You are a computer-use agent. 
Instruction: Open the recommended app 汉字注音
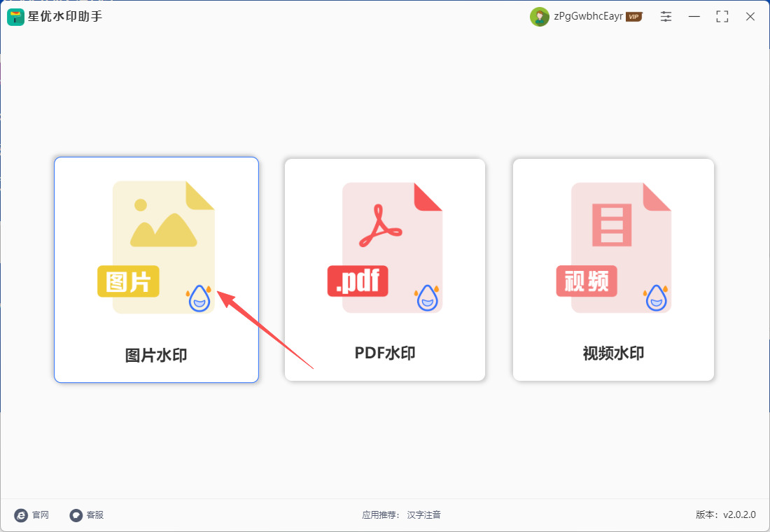(423, 514)
